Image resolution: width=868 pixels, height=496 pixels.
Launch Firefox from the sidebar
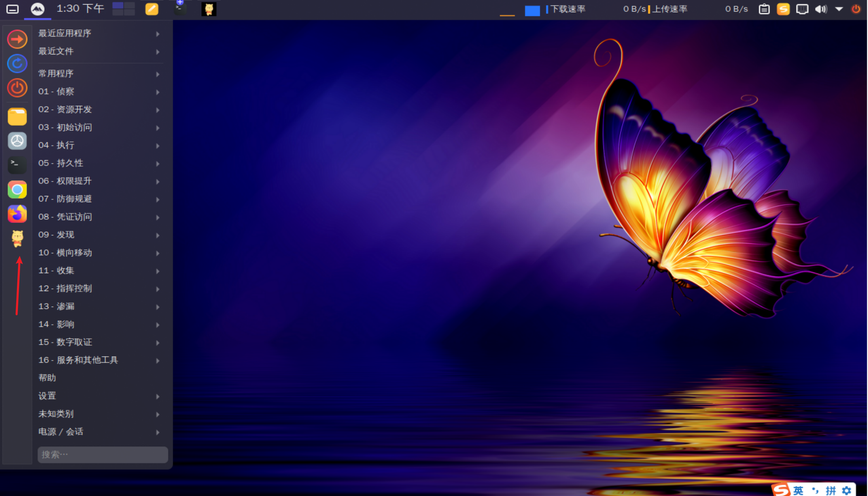(17, 214)
